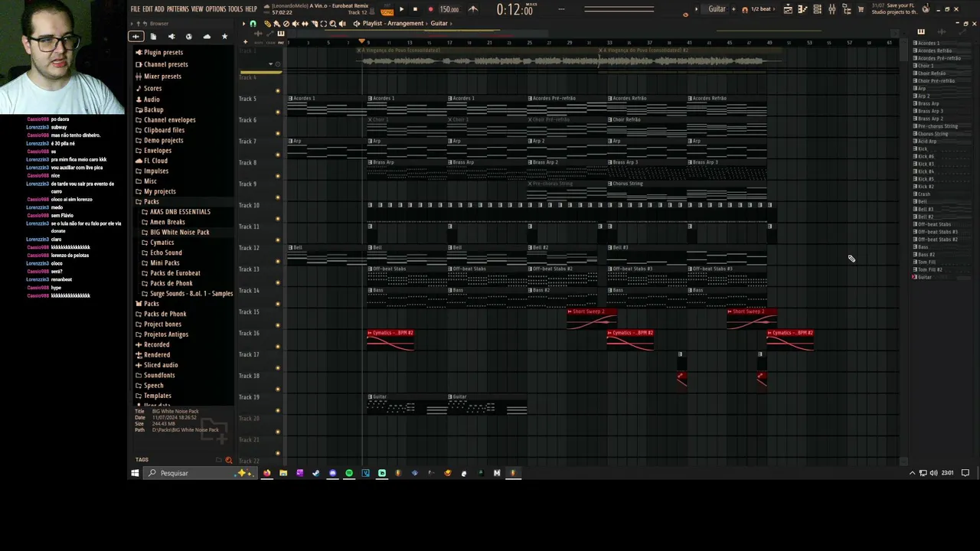Open the Playlist view from toolbar
Image resolution: width=980 pixels, height=551 pixels.
(788, 9)
